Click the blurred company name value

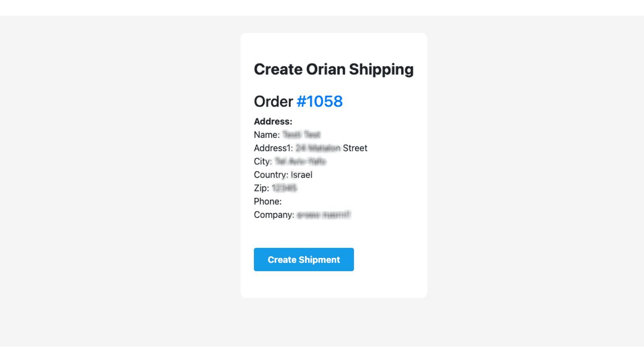(x=324, y=215)
